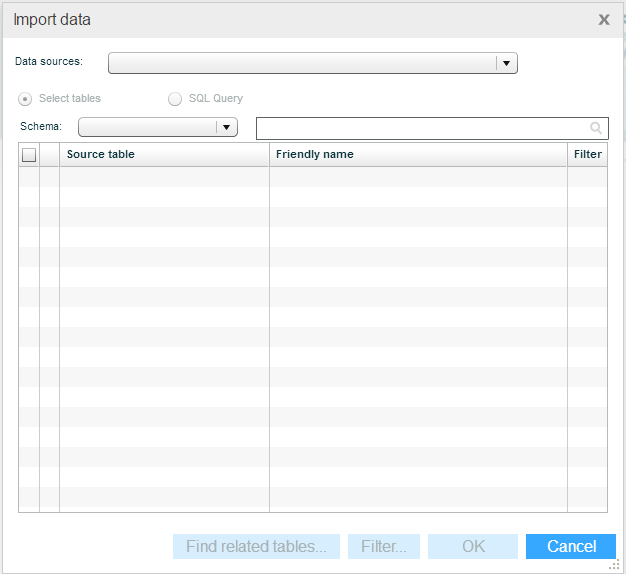Click inside the Schema combo field
This screenshot has width=626, height=574.
click(147, 127)
